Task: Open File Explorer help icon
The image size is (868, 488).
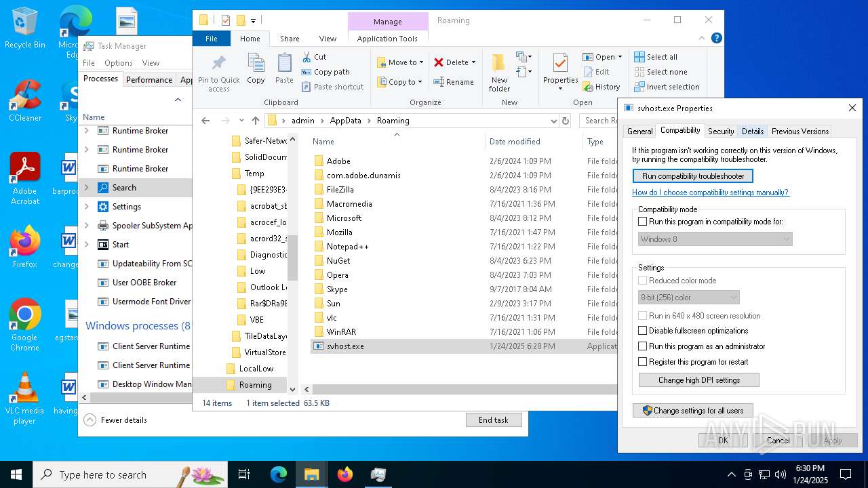Action: pyautogui.click(x=717, y=39)
